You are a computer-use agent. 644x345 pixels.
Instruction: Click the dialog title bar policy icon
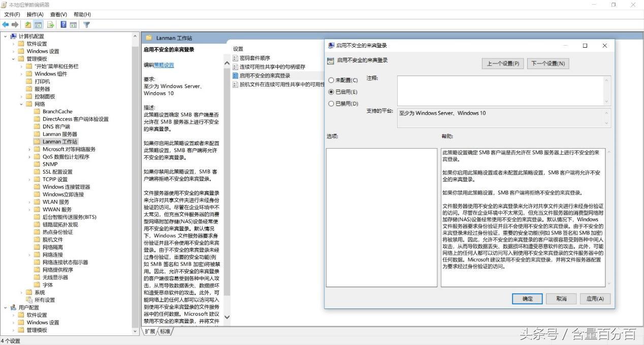tap(331, 45)
